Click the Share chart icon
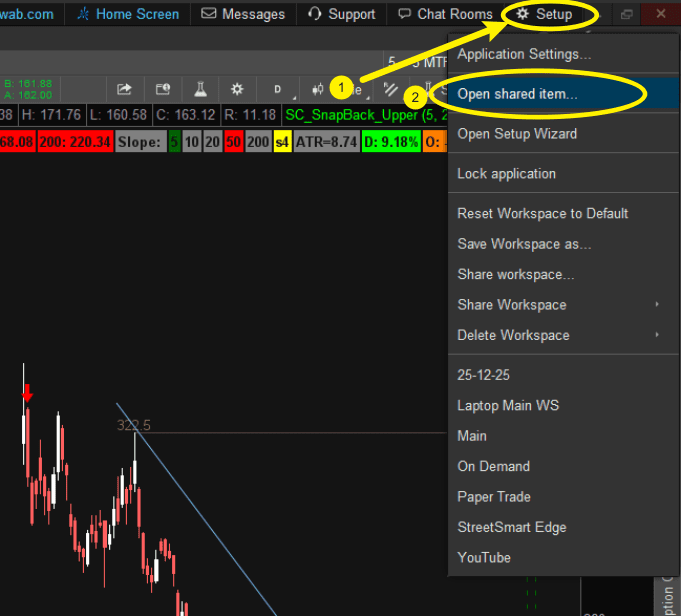The height and width of the screenshot is (616, 681). (x=125, y=89)
